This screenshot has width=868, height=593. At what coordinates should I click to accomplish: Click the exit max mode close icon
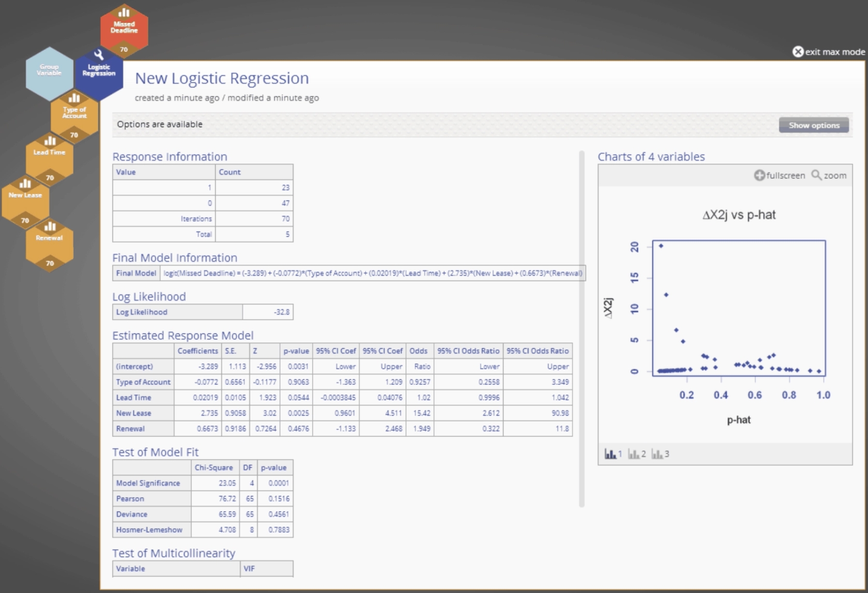tap(798, 52)
